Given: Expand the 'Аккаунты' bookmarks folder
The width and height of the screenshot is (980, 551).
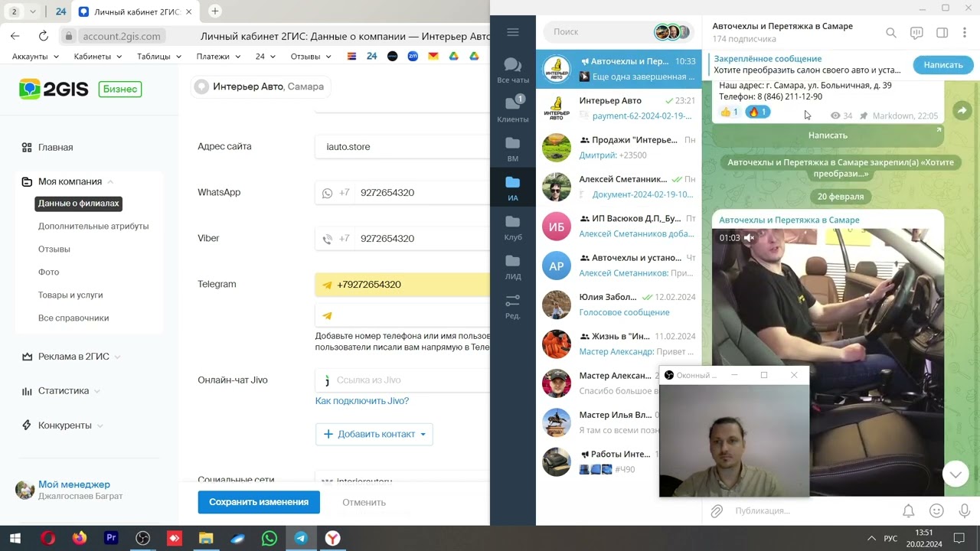Looking at the screenshot, I should (35, 57).
